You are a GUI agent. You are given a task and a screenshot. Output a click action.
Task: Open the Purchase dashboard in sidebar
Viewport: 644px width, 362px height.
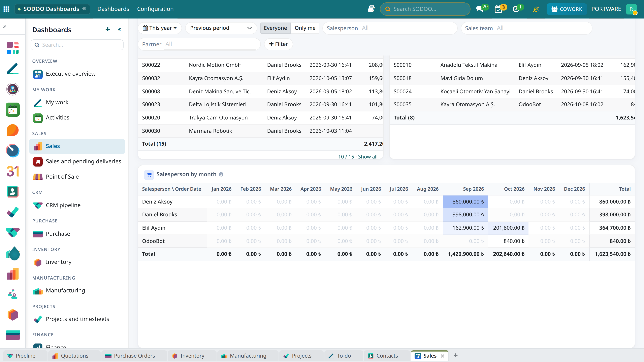click(x=77, y=234)
